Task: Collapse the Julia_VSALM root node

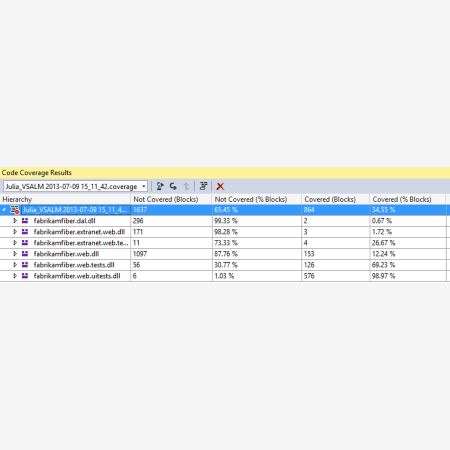Action: [x=4, y=210]
